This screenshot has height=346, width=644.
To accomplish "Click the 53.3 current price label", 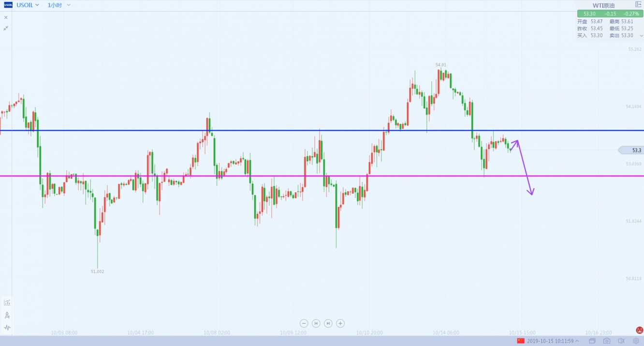I will pos(636,150).
